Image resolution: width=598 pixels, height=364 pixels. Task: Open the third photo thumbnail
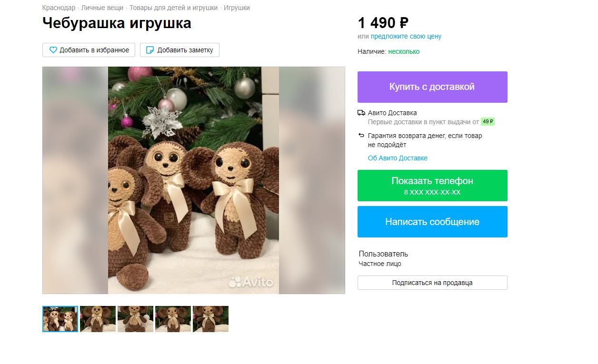pyautogui.click(x=135, y=319)
